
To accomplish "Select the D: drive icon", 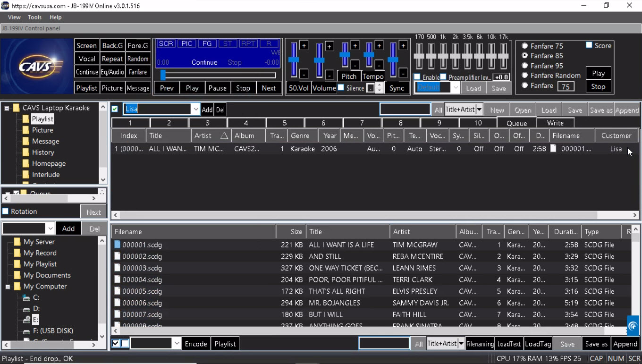I will click(x=26, y=309).
